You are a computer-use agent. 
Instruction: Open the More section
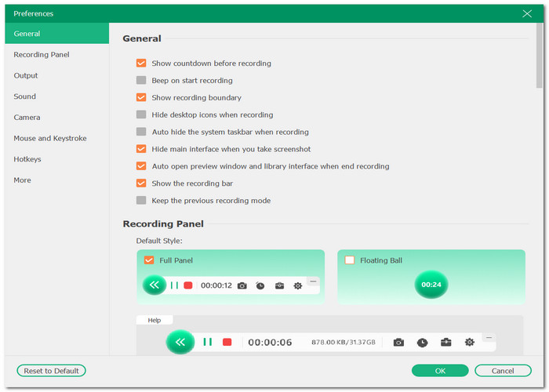tap(57, 180)
